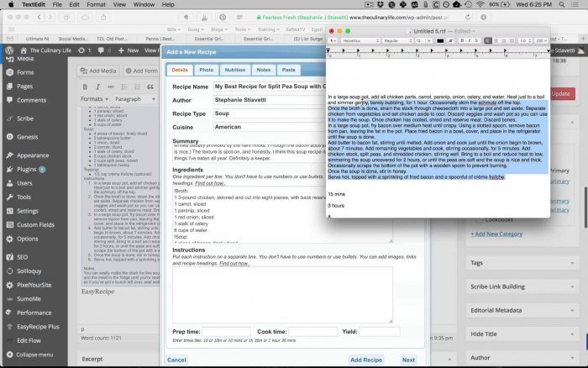588x368 pixels.
Task: Click Collapse menu in WordPress sidebar
Action: pos(34,355)
